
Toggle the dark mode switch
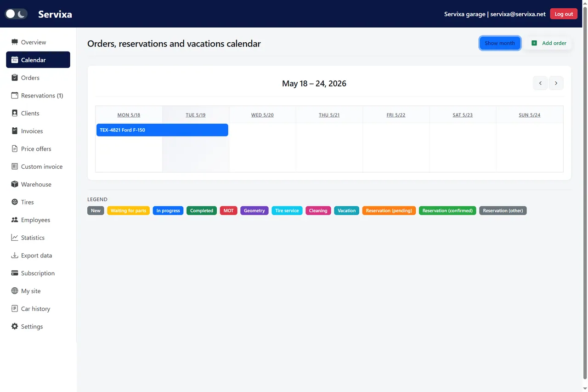(x=16, y=14)
